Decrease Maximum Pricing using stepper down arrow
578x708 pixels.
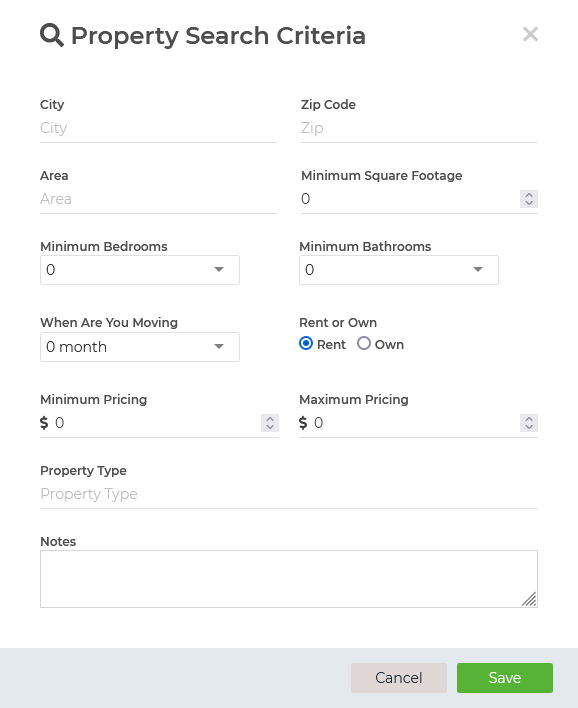click(529, 427)
